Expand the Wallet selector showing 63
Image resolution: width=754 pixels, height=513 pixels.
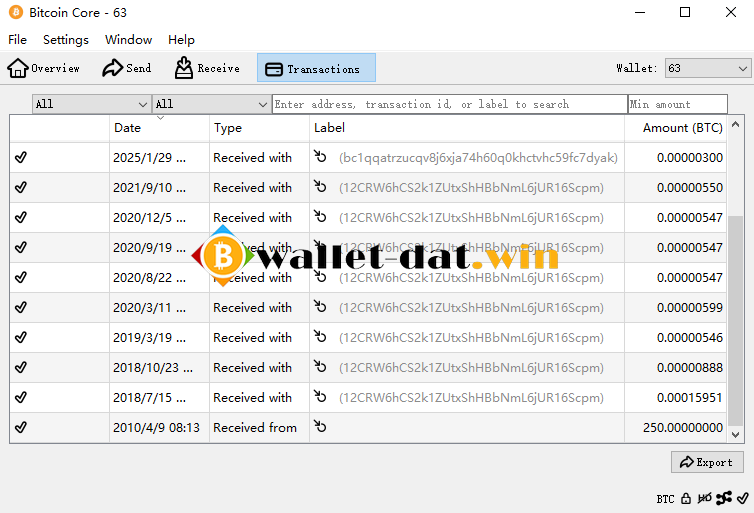click(x=708, y=68)
